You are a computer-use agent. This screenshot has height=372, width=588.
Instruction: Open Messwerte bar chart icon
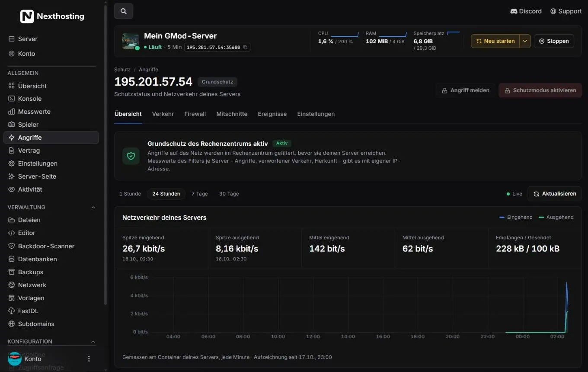(12, 112)
